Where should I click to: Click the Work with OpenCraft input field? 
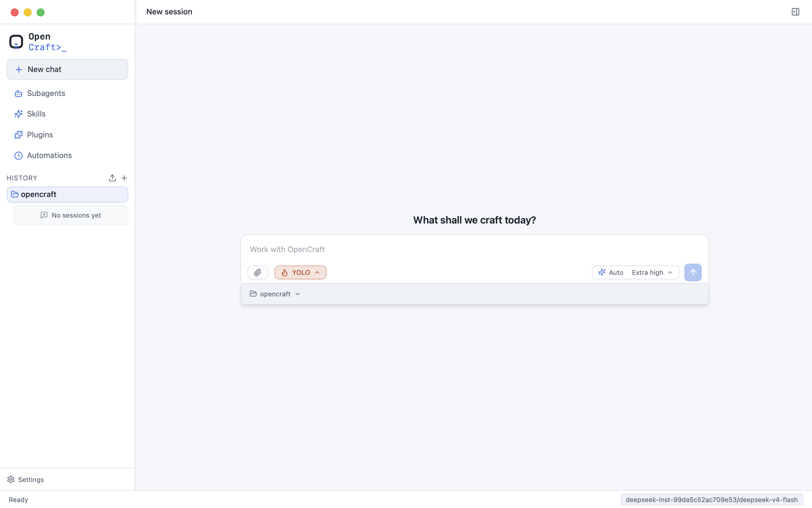(475, 249)
